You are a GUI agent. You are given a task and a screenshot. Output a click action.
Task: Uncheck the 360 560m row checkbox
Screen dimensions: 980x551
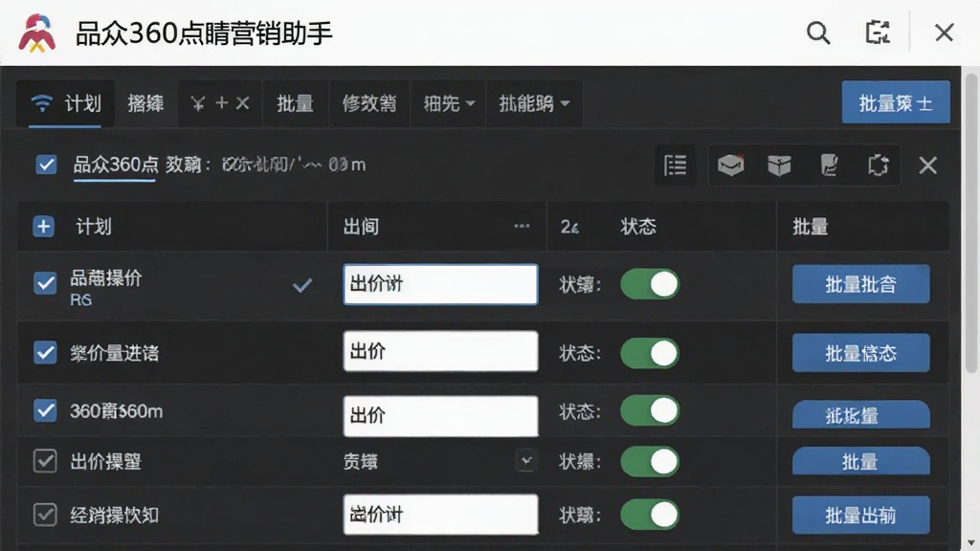pyautogui.click(x=45, y=410)
